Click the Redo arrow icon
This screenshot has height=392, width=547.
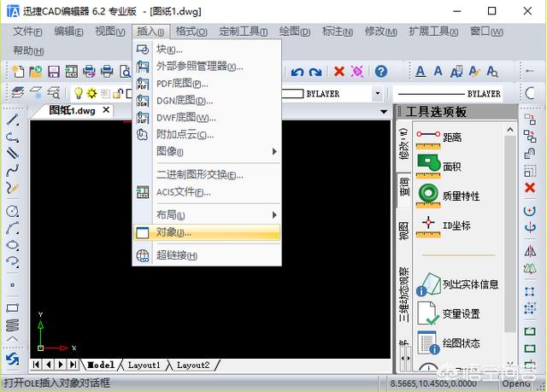pyautogui.click(x=315, y=72)
